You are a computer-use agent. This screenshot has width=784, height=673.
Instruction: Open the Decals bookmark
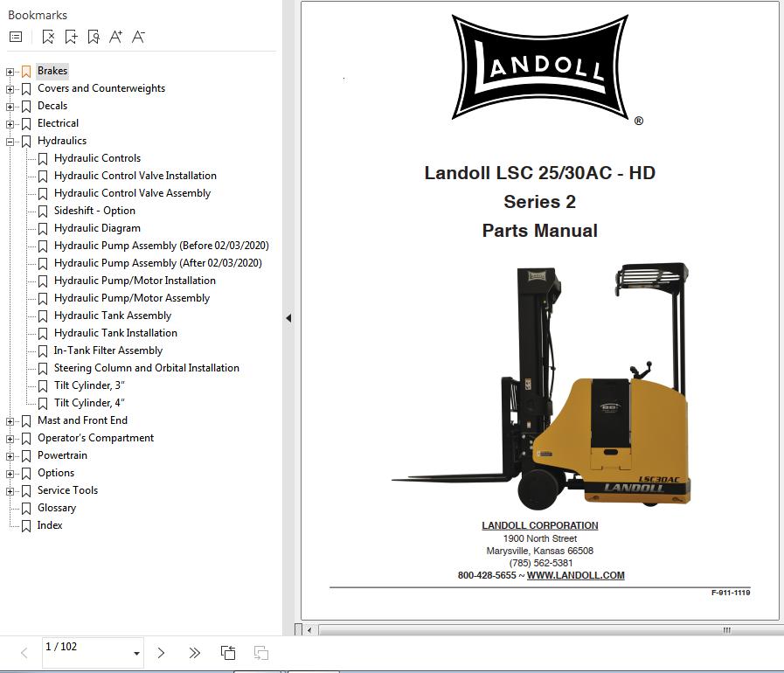click(52, 106)
